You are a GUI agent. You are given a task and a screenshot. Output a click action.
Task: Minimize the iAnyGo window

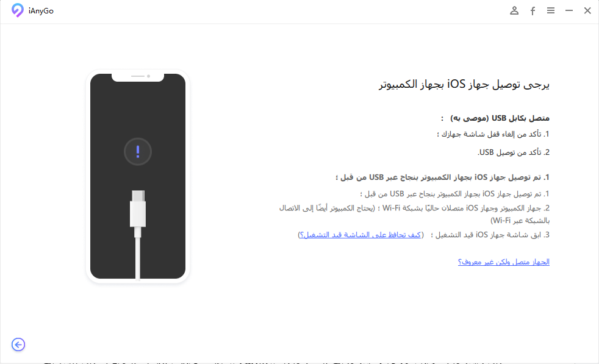569,11
